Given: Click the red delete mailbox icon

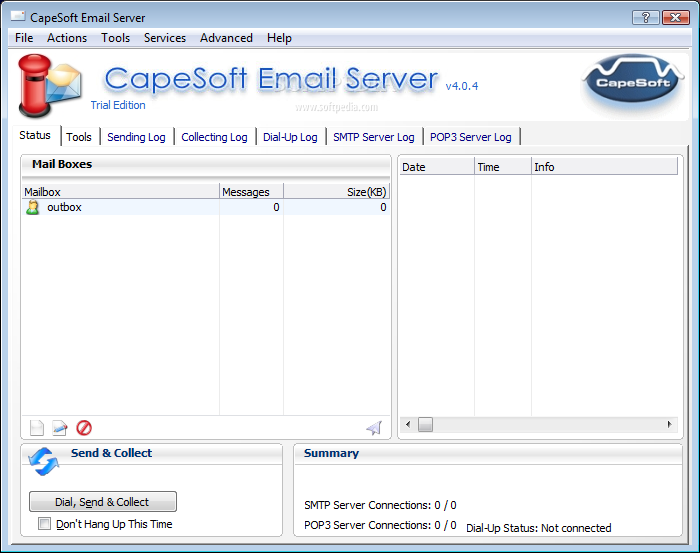Looking at the screenshot, I should (x=84, y=428).
